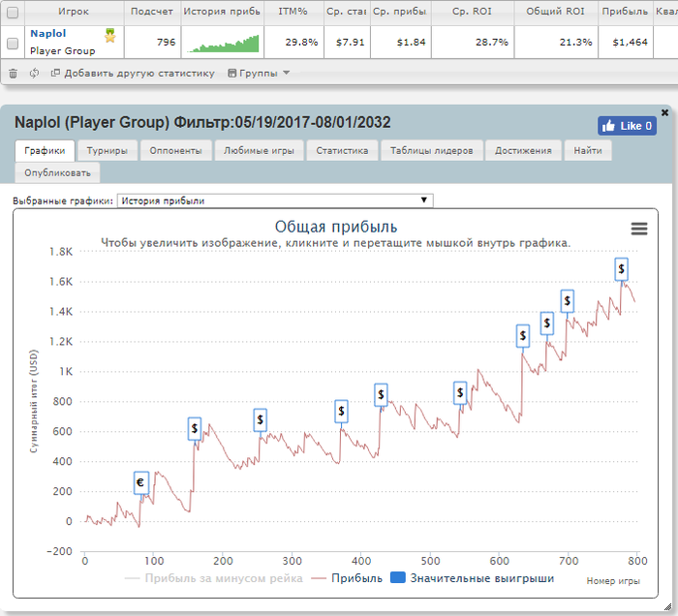Open the 'Найти' tab
Viewport: 678px width, 616px height.
(x=588, y=150)
